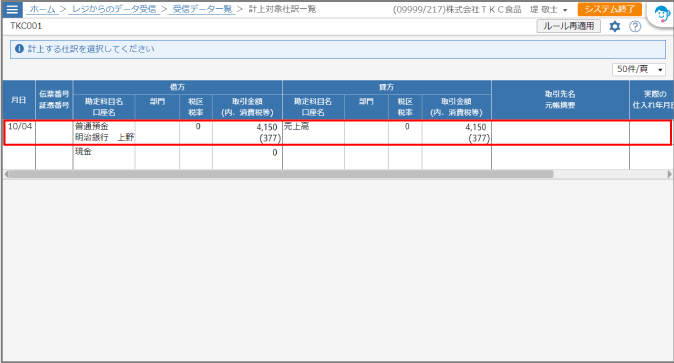Screen dimensions: 674x363
Task: Select the 10/04 journal entry row
Action: (x=337, y=132)
